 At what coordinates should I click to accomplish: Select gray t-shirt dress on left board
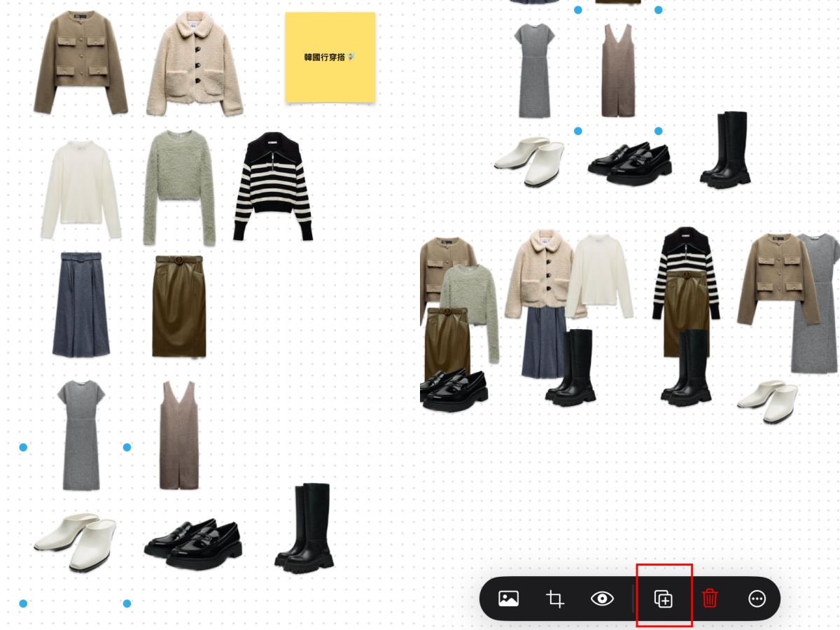click(81, 434)
